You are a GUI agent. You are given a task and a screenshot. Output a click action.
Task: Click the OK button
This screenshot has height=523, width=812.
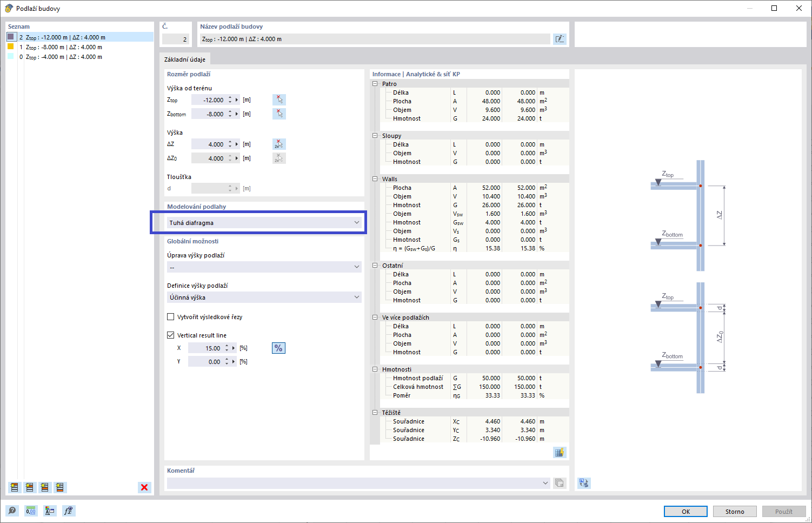685,512
